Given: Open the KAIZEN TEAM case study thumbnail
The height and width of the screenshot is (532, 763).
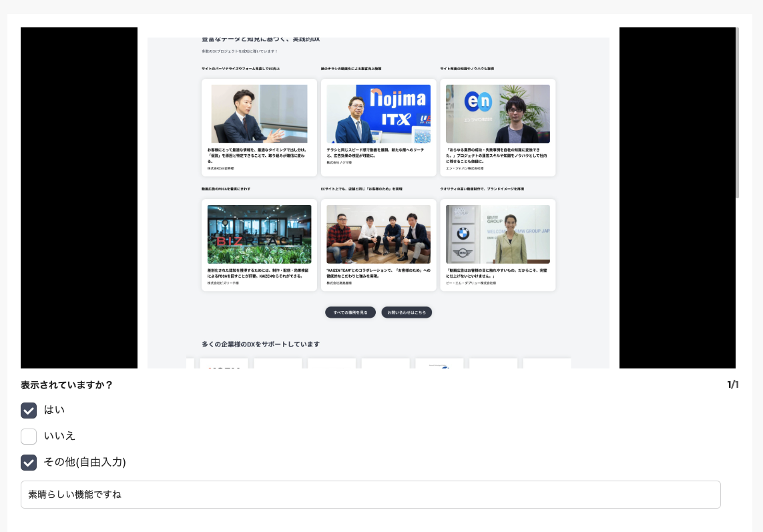Looking at the screenshot, I should coord(378,234).
